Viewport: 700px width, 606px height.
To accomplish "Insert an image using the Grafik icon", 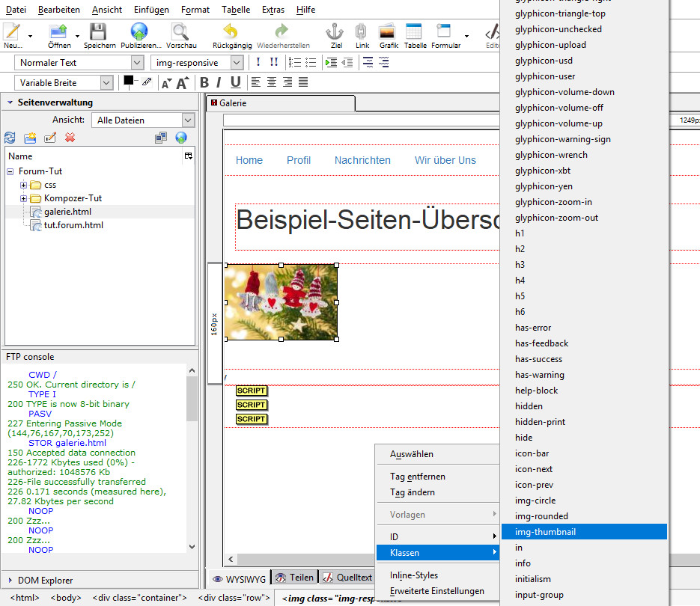I will click(x=387, y=32).
